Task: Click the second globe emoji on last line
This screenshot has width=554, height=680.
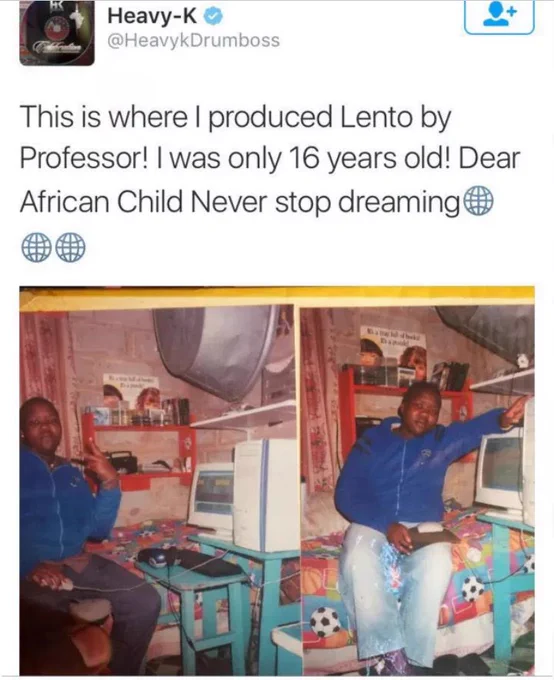Action: pyautogui.click(x=70, y=247)
